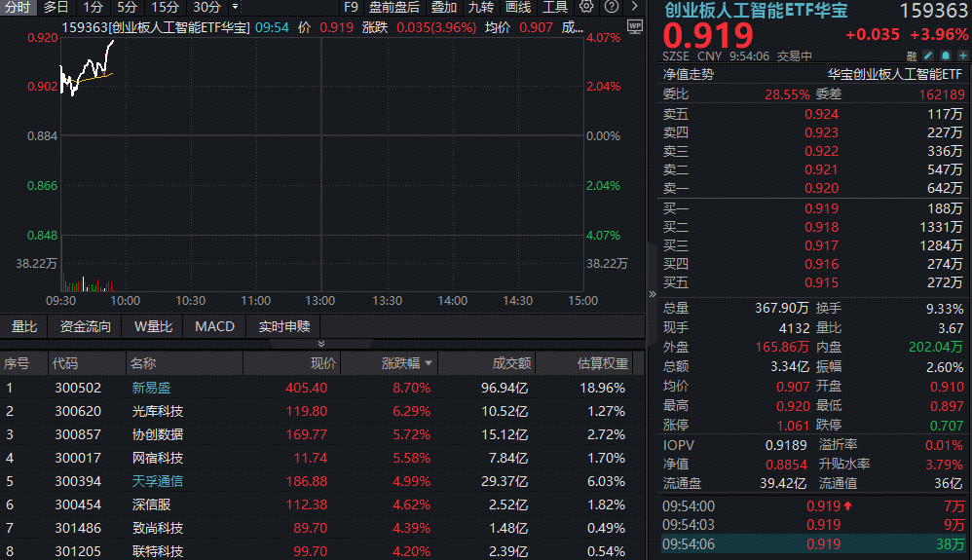The width and height of the screenshot is (972, 560).
Task: Click the side panel collapse arrow
Action: 652,293
